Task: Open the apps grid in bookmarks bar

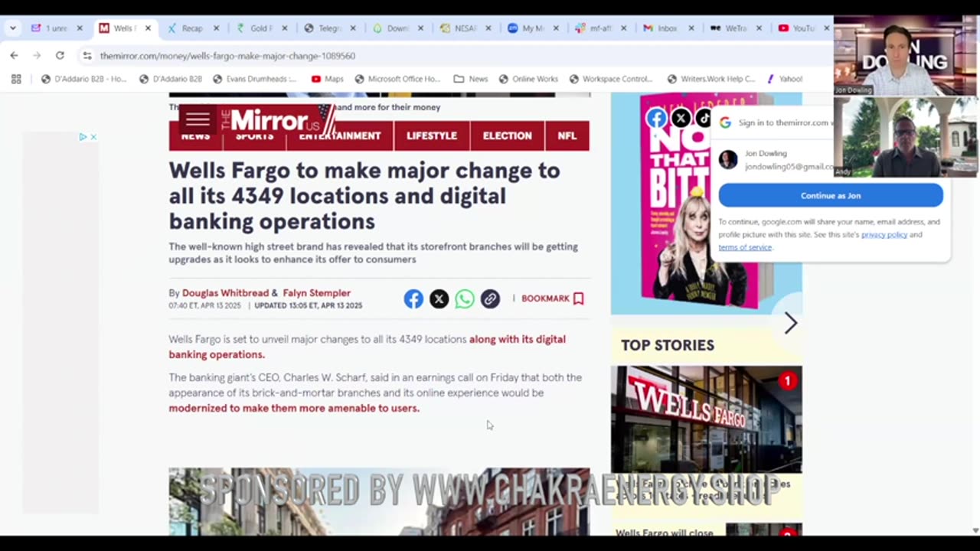Action: point(16,79)
